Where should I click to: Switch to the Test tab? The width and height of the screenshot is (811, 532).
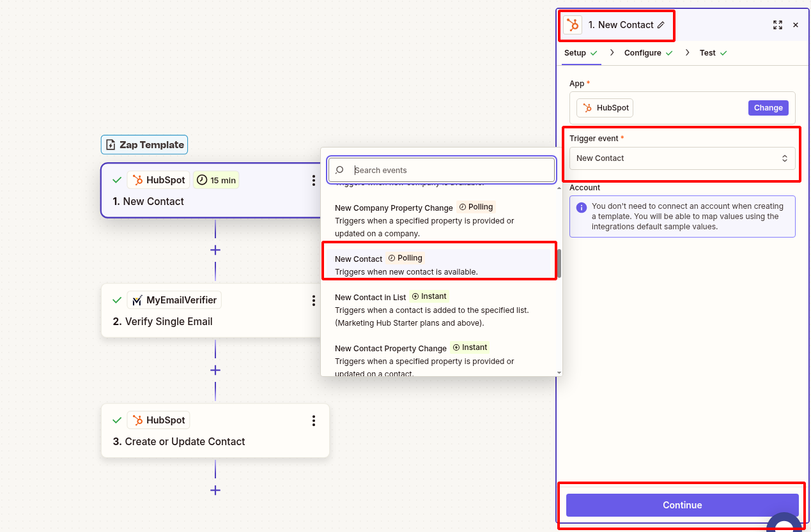[708, 52]
